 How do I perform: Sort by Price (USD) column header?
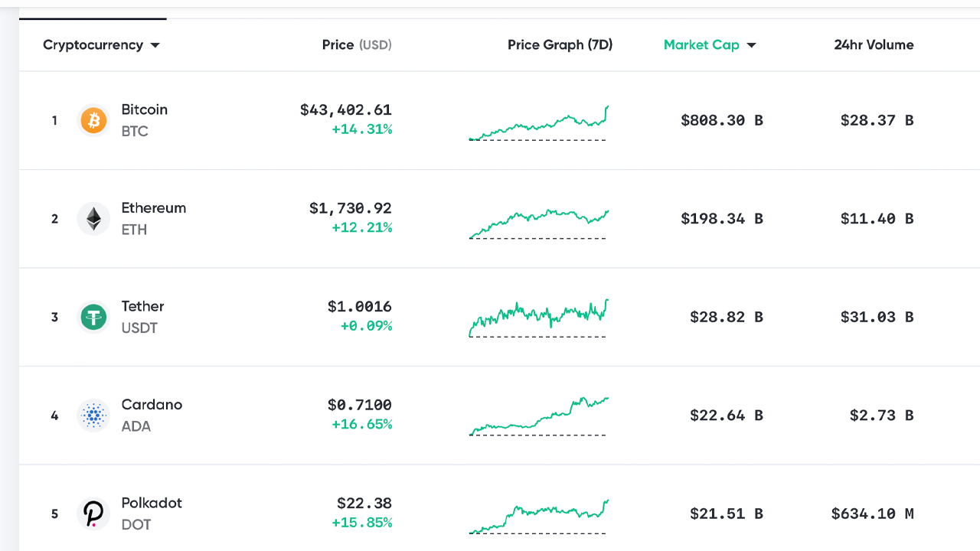(x=356, y=45)
